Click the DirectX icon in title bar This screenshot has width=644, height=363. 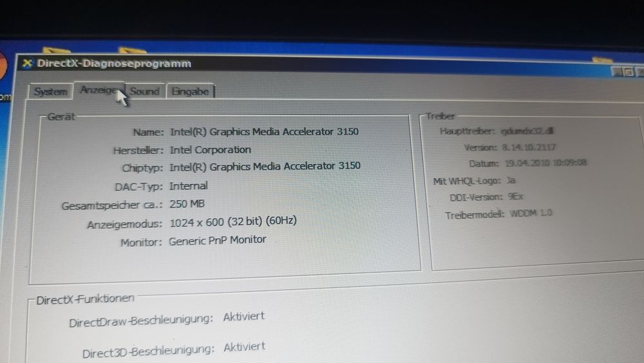27,63
